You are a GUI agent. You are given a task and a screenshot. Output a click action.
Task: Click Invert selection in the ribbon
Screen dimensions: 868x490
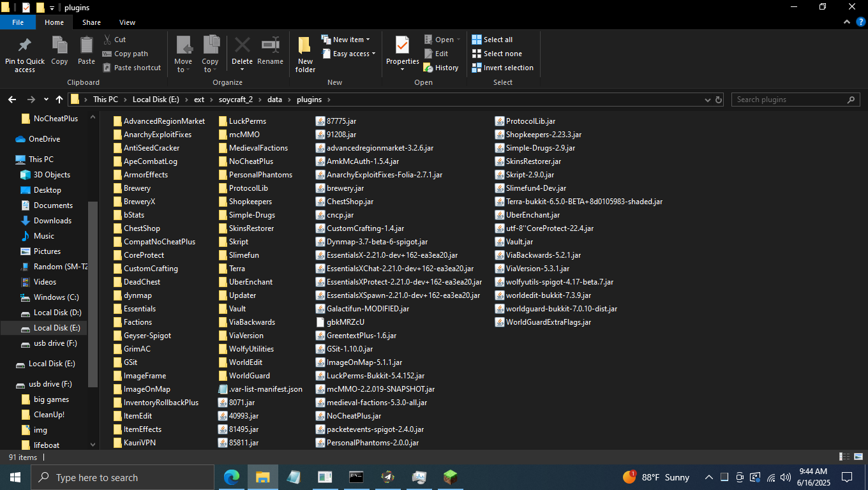[502, 68]
